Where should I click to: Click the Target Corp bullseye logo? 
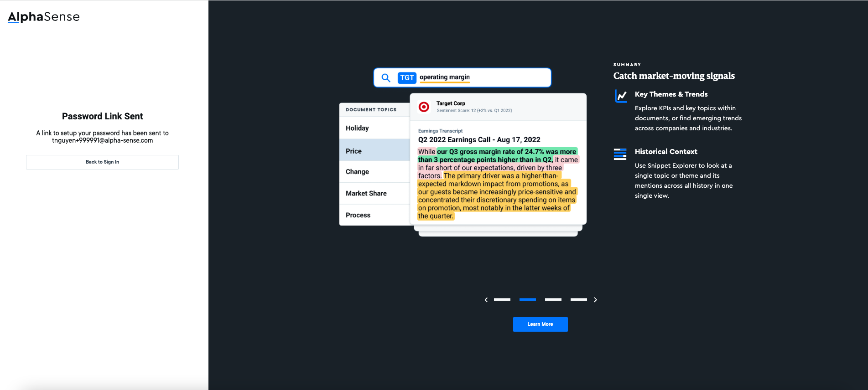tap(424, 107)
